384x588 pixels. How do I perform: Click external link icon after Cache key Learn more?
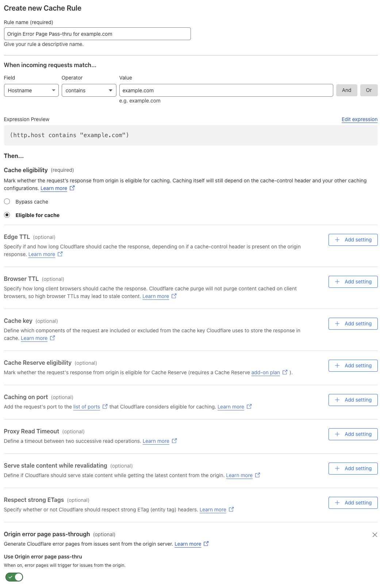click(x=53, y=338)
